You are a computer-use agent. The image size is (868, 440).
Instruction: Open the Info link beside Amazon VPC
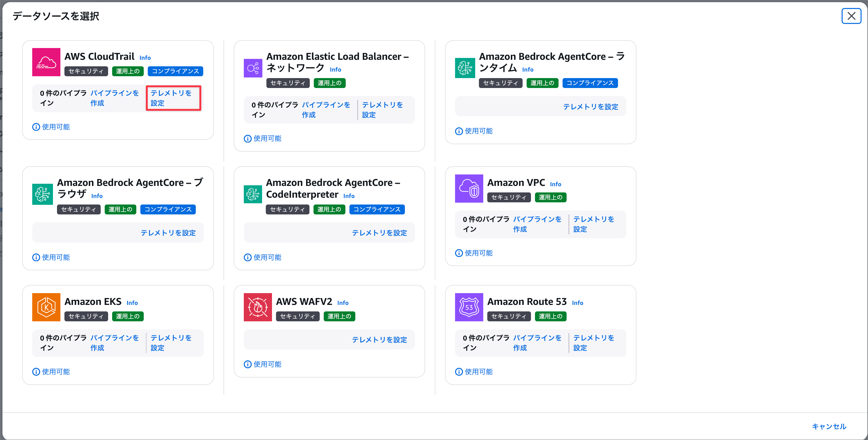click(555, 184)
